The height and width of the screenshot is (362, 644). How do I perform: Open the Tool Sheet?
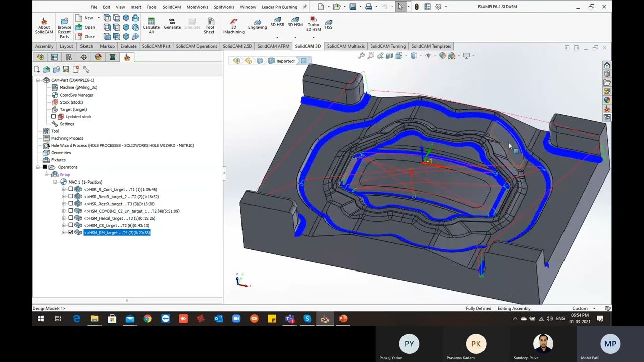(209, 26)
